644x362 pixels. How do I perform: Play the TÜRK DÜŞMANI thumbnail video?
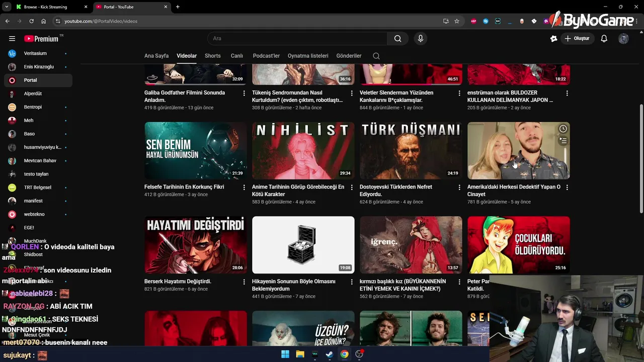pos(411,150)
